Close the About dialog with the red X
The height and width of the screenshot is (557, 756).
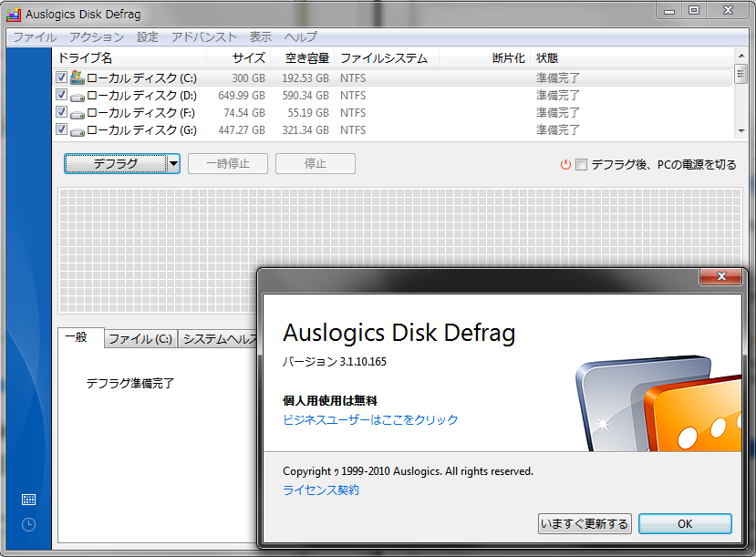point(721,276)
